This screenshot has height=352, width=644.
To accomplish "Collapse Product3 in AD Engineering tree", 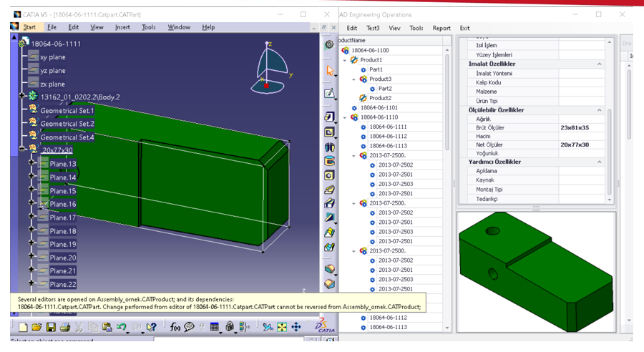I will [x=354, y=79].
